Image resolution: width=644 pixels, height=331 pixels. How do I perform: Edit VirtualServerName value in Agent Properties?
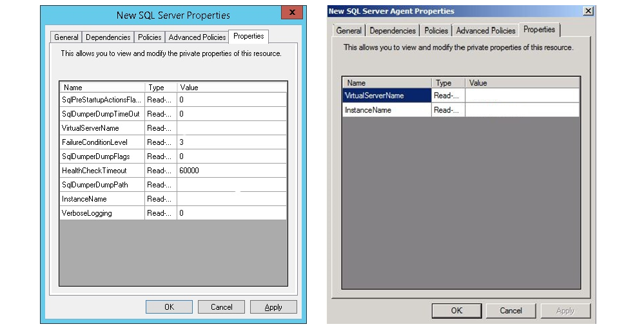522,95
